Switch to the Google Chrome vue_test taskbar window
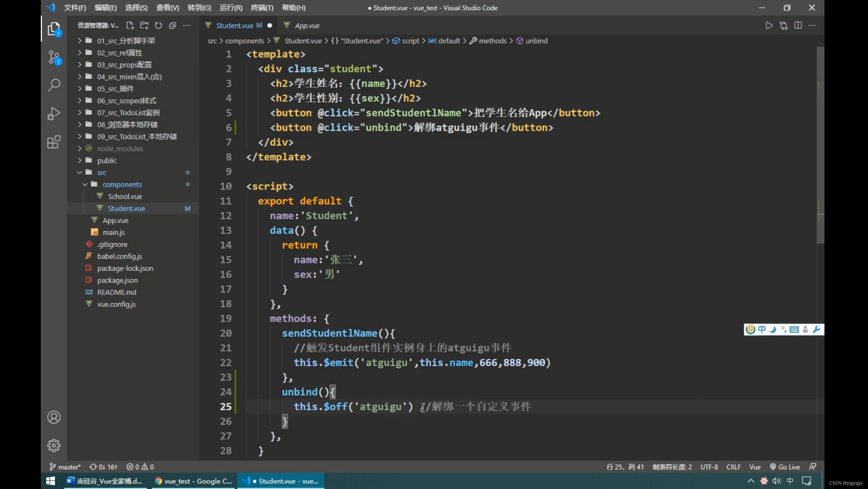Screen dimensions: 868x489 coord(193,481)
